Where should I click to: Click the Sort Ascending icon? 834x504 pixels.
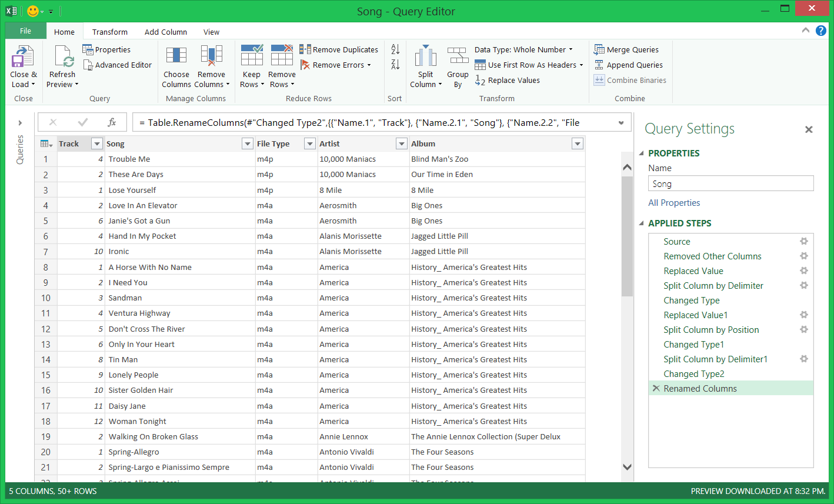(x=395, y=50)
